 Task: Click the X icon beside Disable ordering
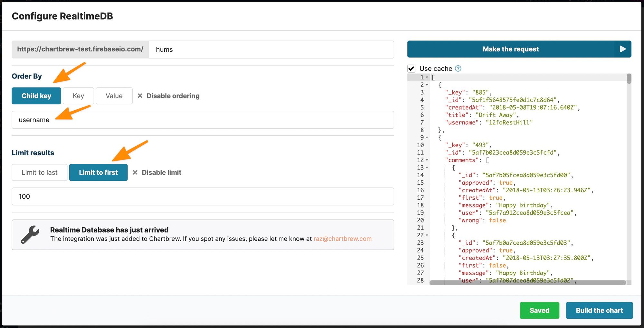pos(140,96)
